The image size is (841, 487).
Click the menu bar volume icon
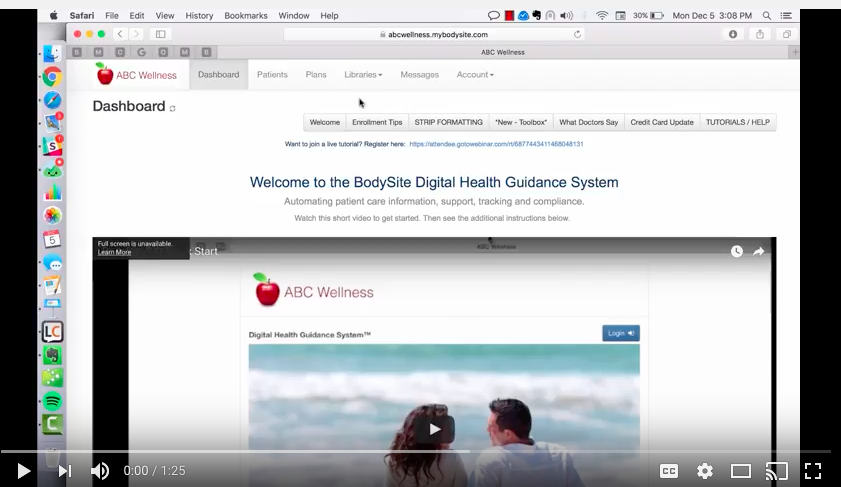coord(566,16)
